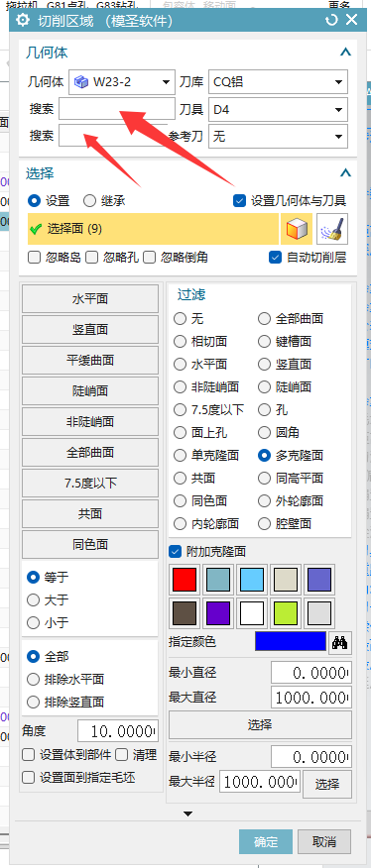Select the filter 腔壁面 radio button
This screenshot has height=868, width=371.
[264, 524]
